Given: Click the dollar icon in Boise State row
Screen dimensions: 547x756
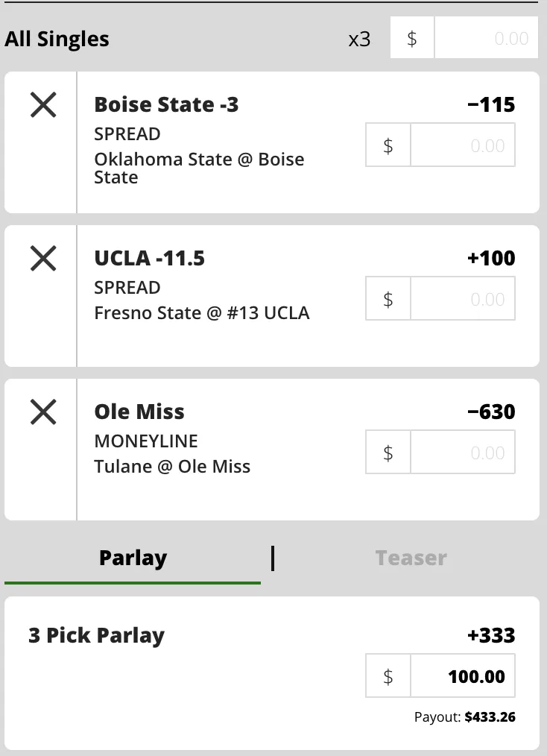Looking at the screenshot, I should (388, 146).
